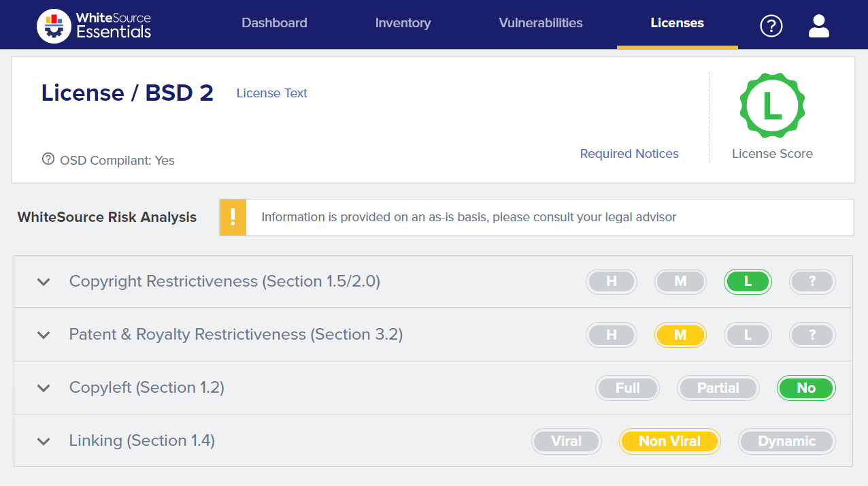Click the green L Copyright rating swatch
The width and height of the screenshot is (868, 486).
click(747, 281)
